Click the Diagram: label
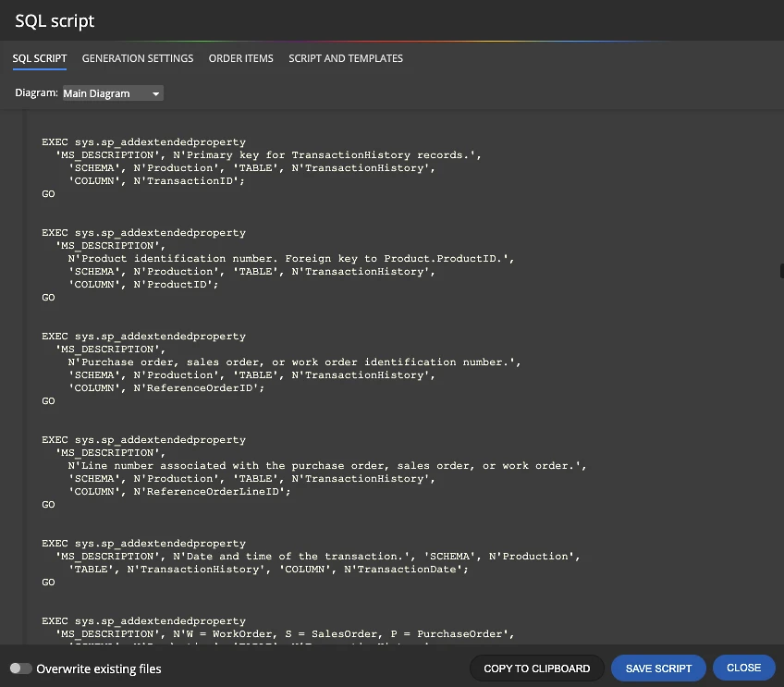The width and height of the screenshot is (784, 687). coord(36,93)
